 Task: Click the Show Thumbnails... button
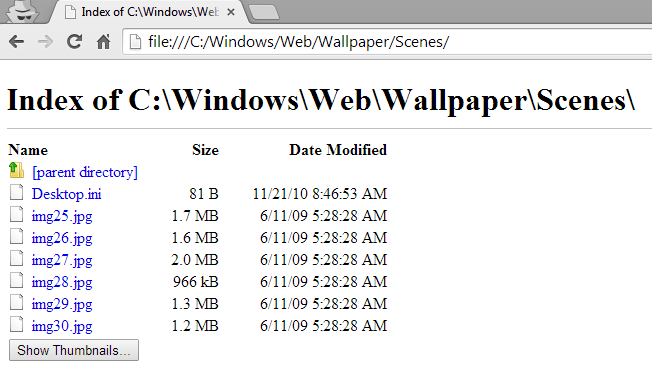74,350
